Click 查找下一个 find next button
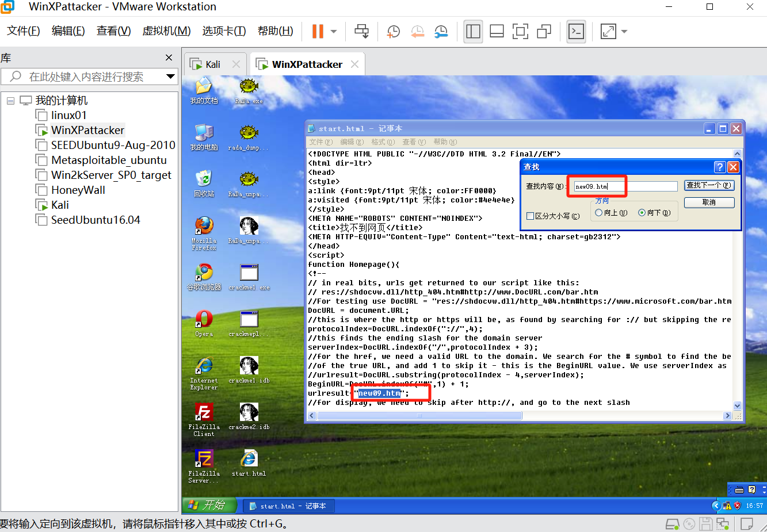 [x=709, y=185]
